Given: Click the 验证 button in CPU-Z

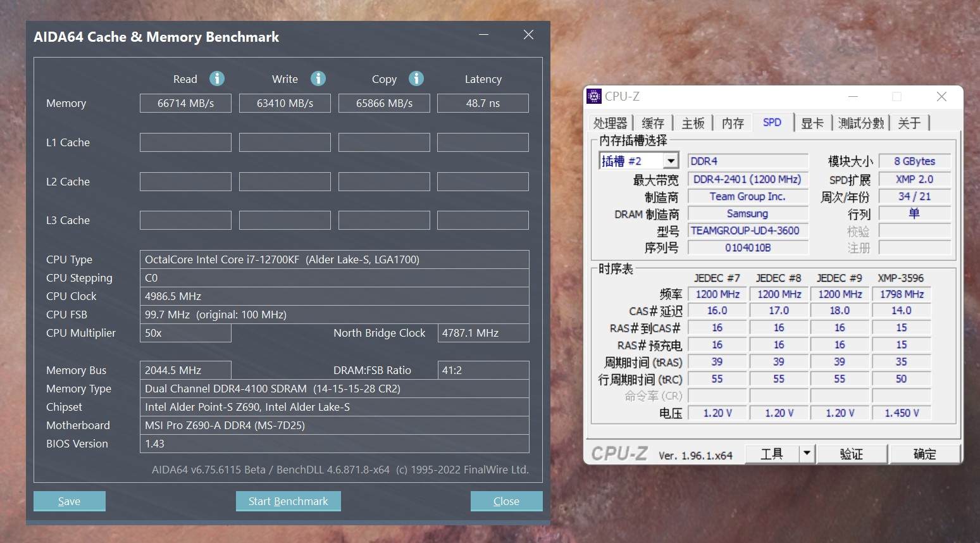Looking at the screenshot, I should (x=852, y=454).
